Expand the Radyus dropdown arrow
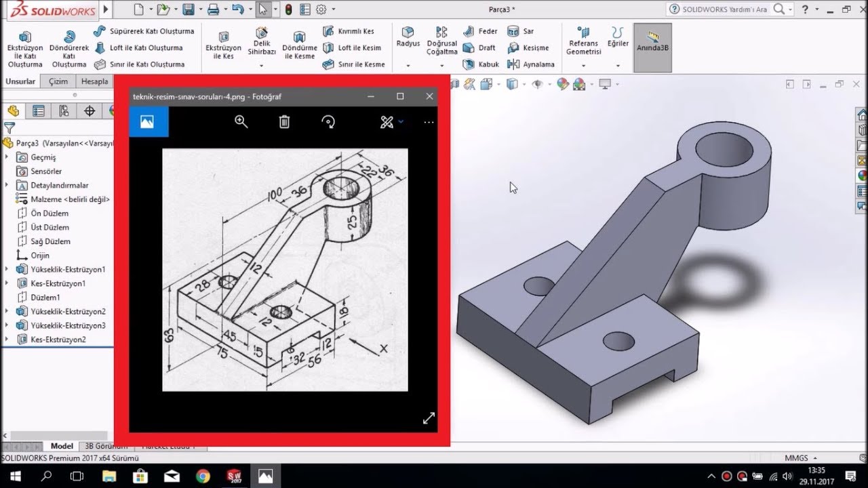 (x=408, y=66)
